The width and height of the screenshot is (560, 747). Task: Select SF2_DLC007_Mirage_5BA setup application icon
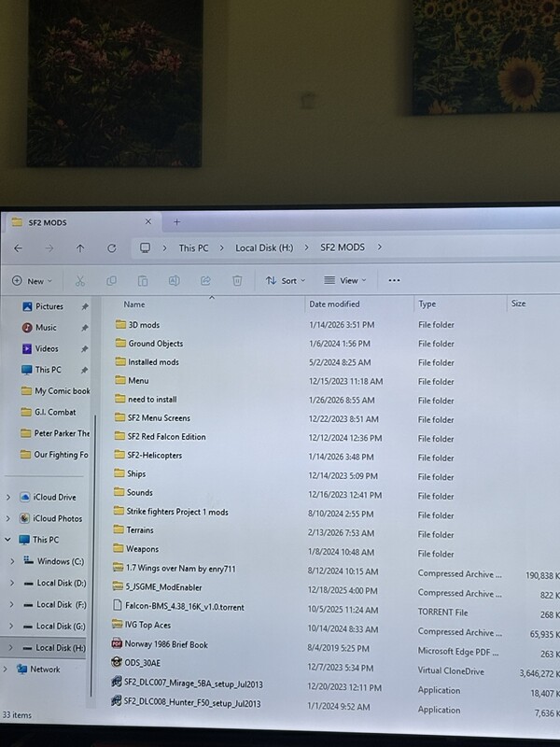click(116, 683)
